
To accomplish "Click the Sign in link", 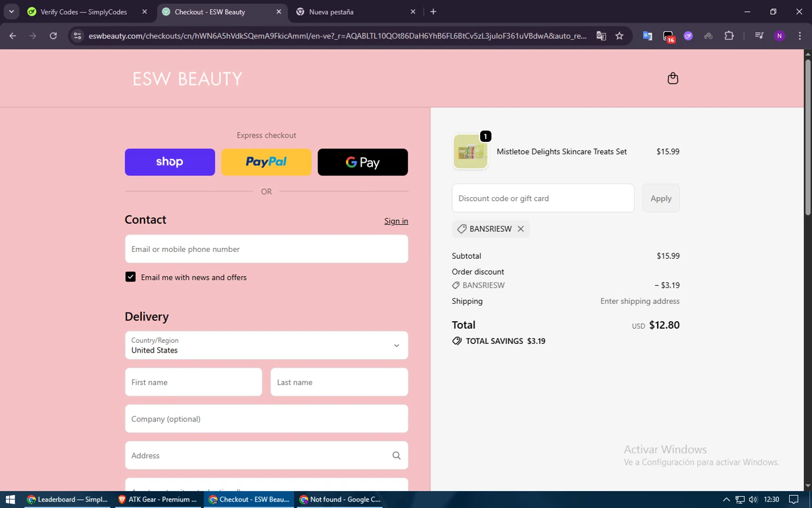I will click(396, 221).
